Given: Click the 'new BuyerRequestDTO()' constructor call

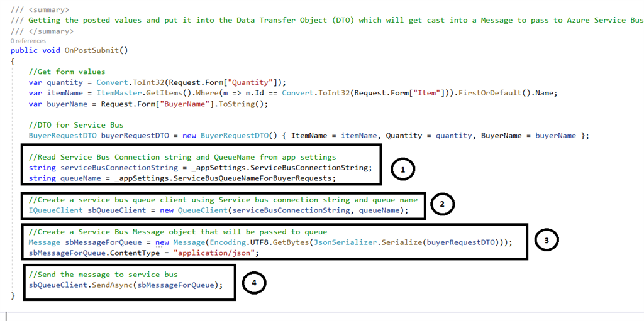Looking at the screenshot, I should (230, 136).
